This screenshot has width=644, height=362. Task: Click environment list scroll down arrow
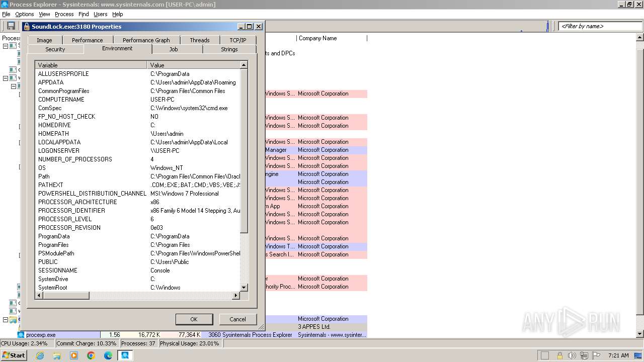(x=244, y=288)
